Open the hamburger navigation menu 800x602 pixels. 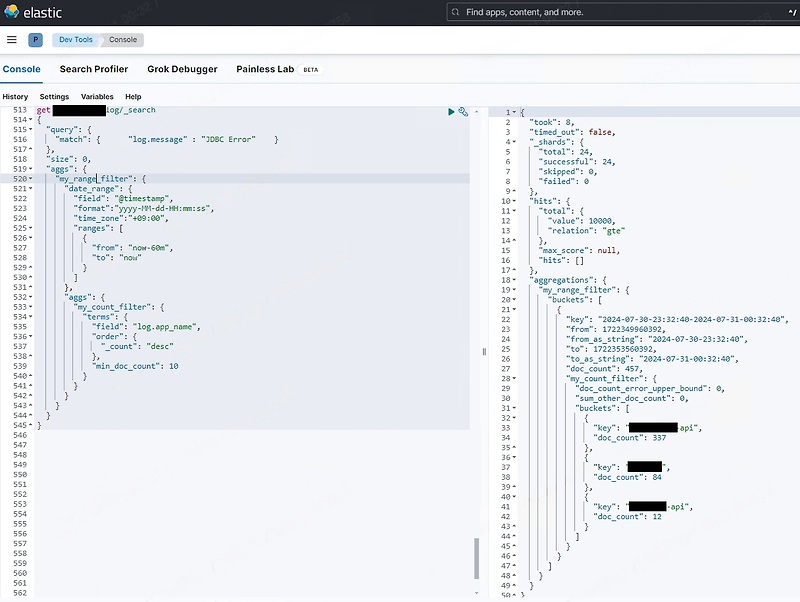pyautogui.click(x=12, y=40)
